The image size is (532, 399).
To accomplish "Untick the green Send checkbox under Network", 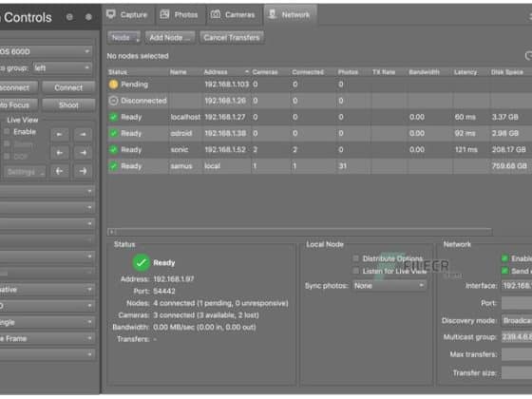I will 504,271.
